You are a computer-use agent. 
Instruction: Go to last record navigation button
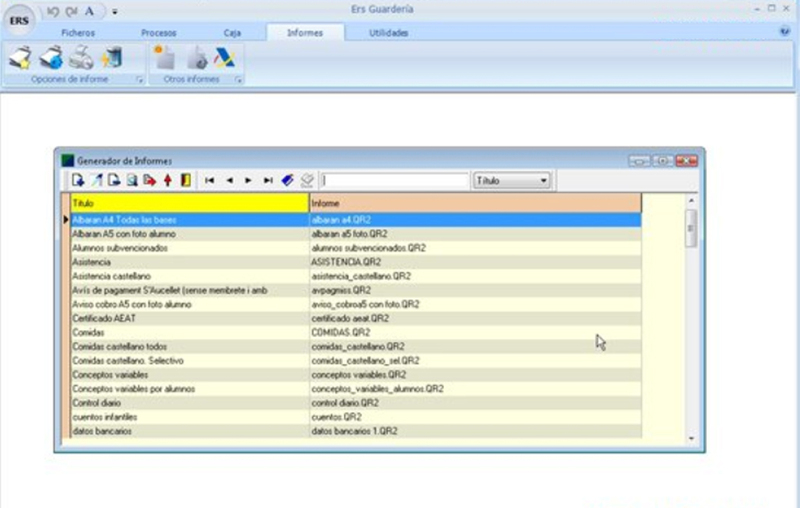(268, 180)
